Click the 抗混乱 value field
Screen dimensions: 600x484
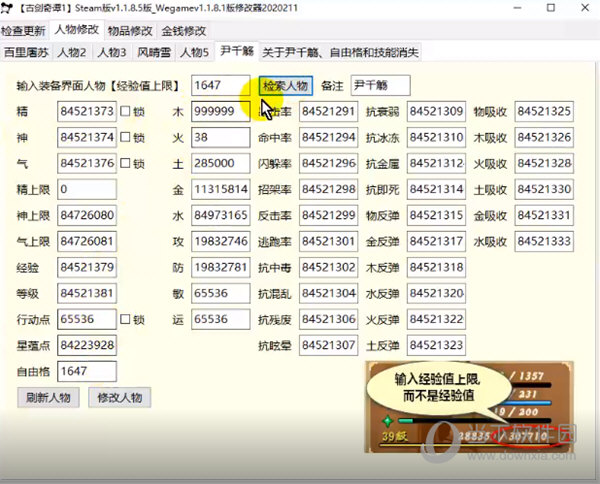click(329, 293)
